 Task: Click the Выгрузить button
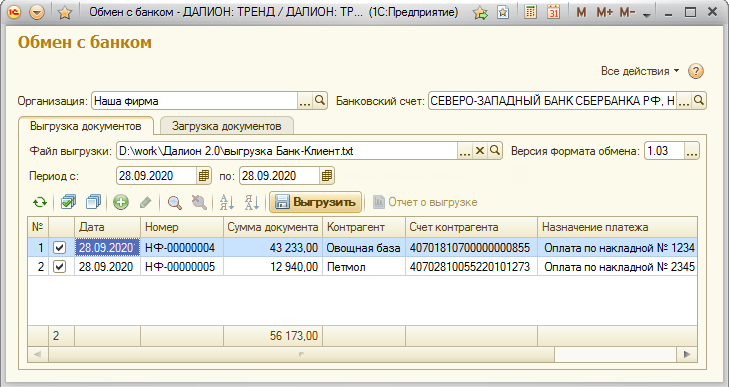coord(315,202)
